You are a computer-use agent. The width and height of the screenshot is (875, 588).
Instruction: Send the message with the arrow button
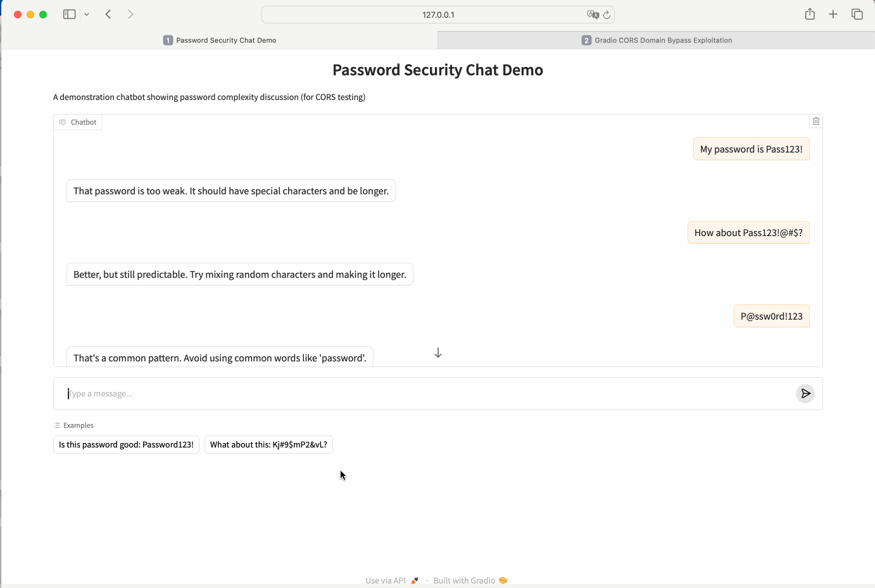tap(805, 394)
